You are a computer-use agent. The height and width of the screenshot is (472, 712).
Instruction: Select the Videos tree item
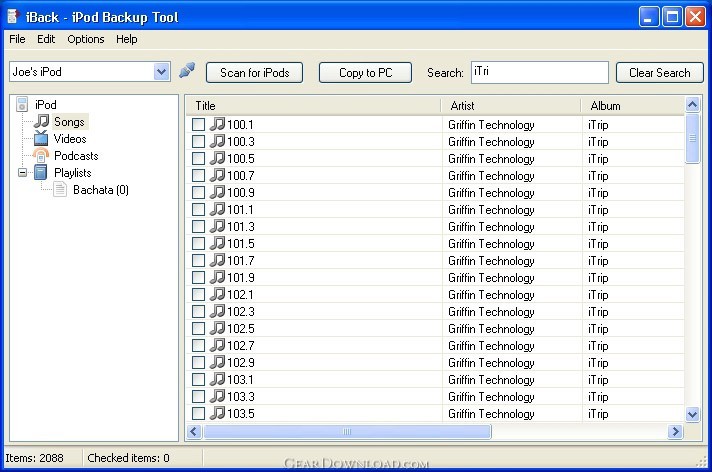(x=70, y=139)
